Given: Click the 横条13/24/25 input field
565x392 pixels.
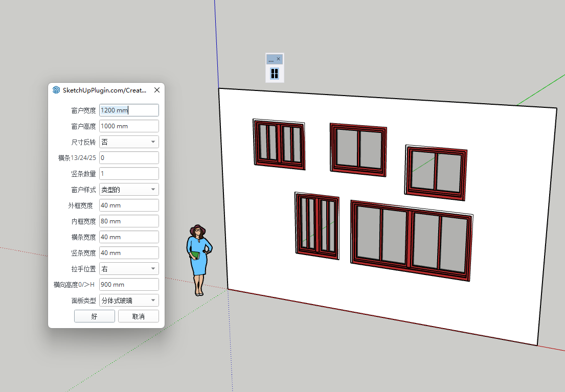Looking at the screenshot, I should 129,158.
